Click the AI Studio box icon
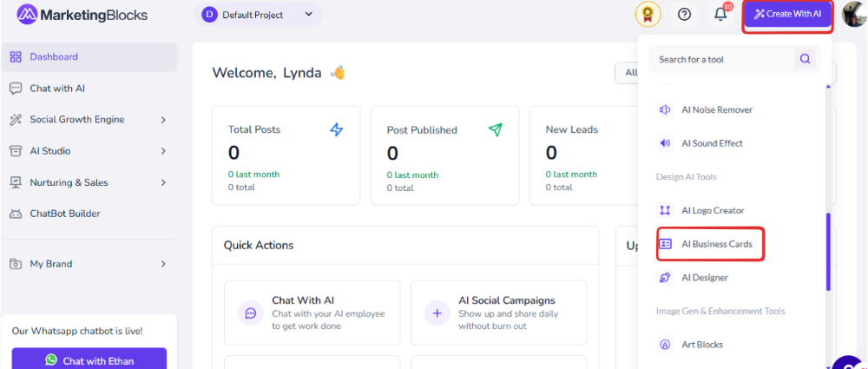Screen dimensions: 868x369 coord(16,151)
